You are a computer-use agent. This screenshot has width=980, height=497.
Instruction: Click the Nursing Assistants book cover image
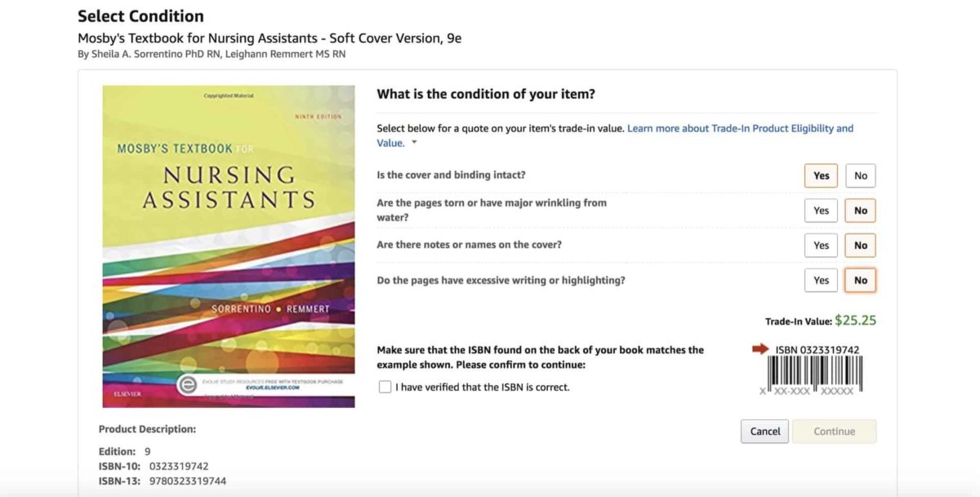click(229, 246)
